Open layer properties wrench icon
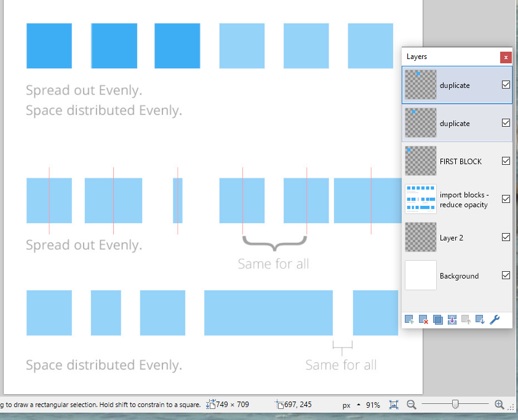 click(x=495, y=320)
